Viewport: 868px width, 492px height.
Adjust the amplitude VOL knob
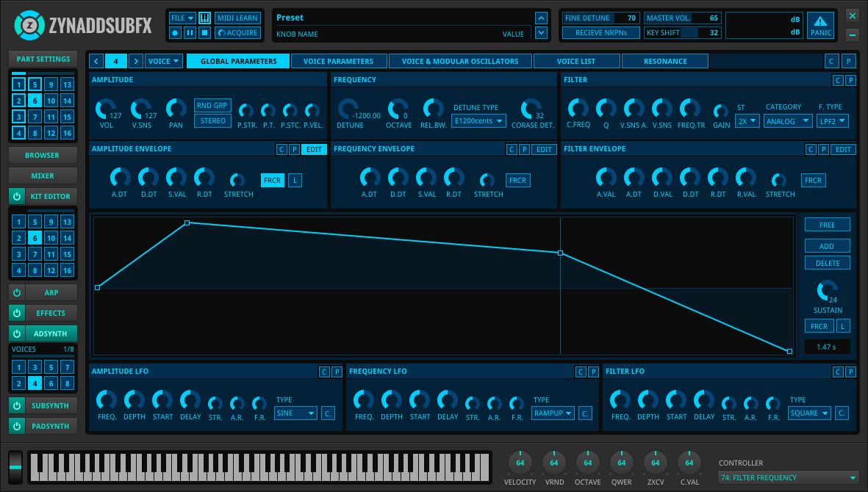coord(106,109)
